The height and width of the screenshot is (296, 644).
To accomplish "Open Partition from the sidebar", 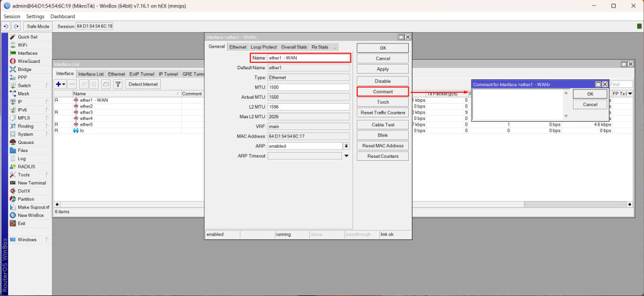I will click(x=26, y=199).
